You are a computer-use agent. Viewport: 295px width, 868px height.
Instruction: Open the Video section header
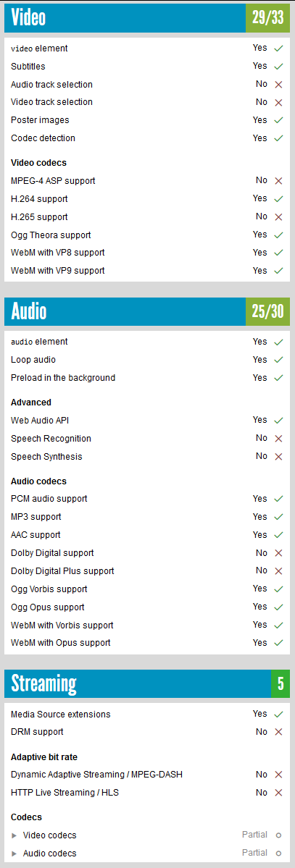[125, 17]
